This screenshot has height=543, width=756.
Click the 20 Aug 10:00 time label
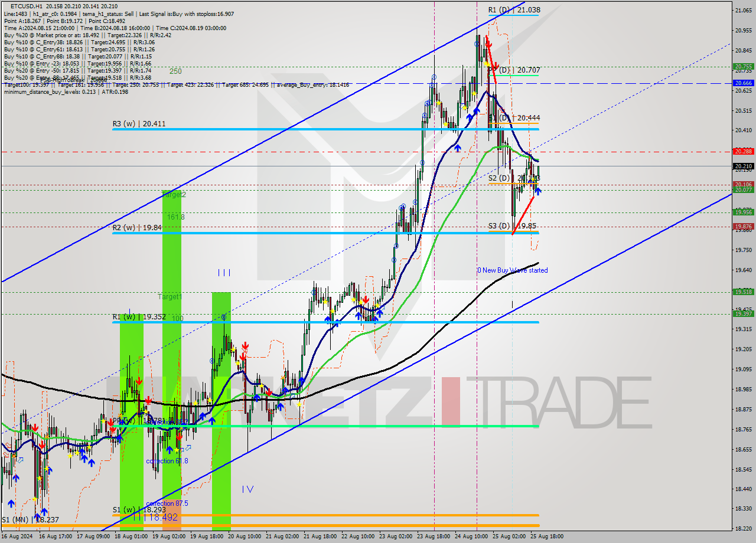[x=245, y=537]
